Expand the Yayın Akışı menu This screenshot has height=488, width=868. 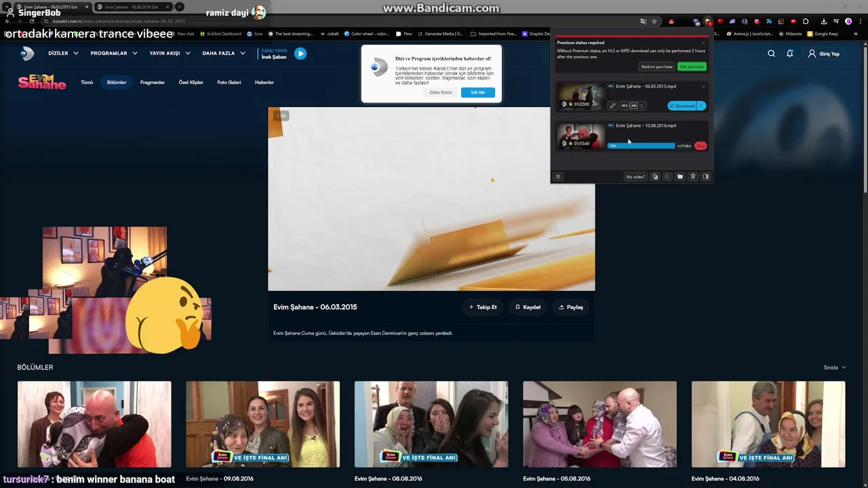click(x=170, y=54)
